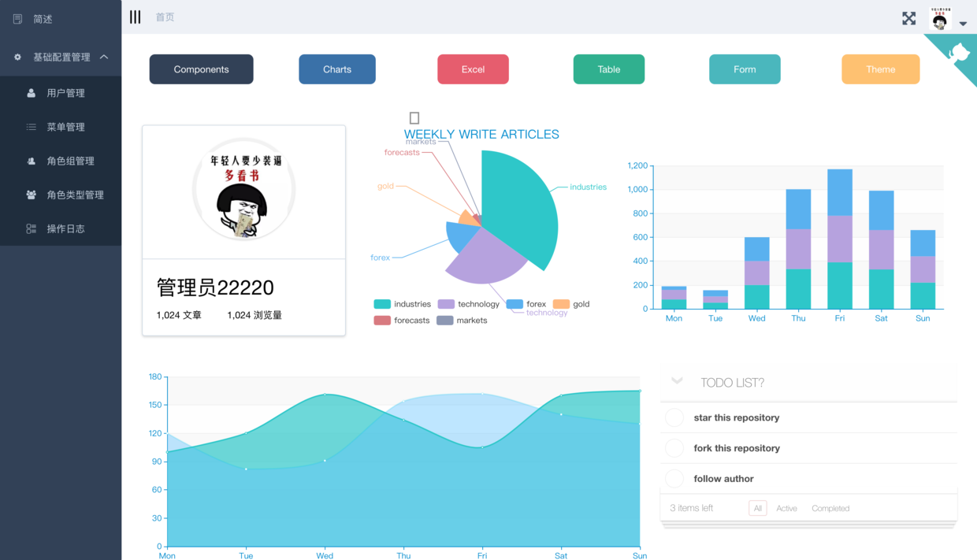The image size is (977, 560).
Task: Click the 用户管理 user icon
Action: (32, 93)
